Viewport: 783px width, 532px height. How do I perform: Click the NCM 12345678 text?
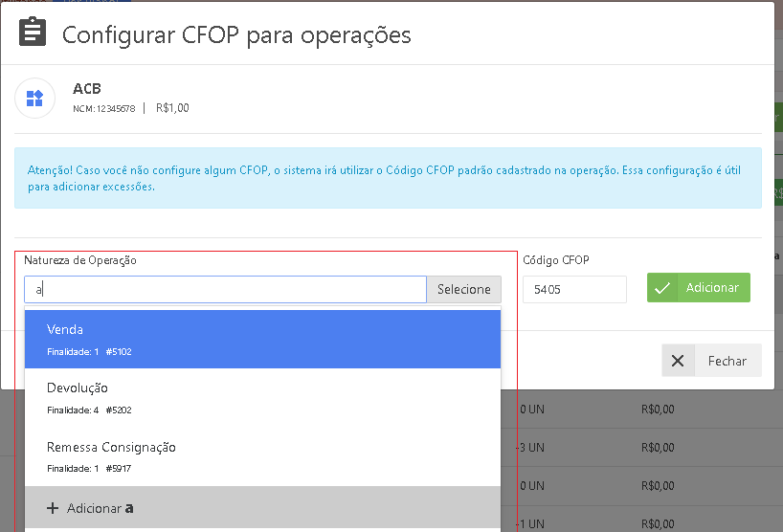104,109
